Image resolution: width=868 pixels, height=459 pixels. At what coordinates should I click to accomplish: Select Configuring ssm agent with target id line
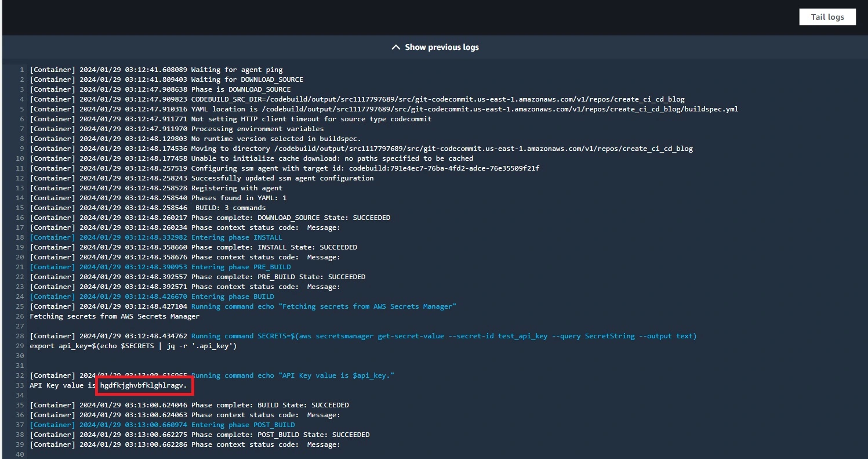click(x=285, y=168)
